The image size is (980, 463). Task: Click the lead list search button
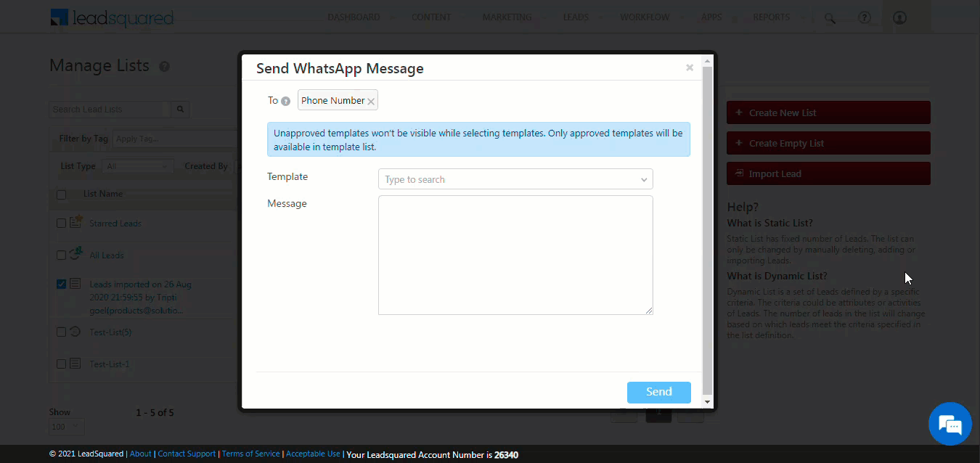point(180,110)
